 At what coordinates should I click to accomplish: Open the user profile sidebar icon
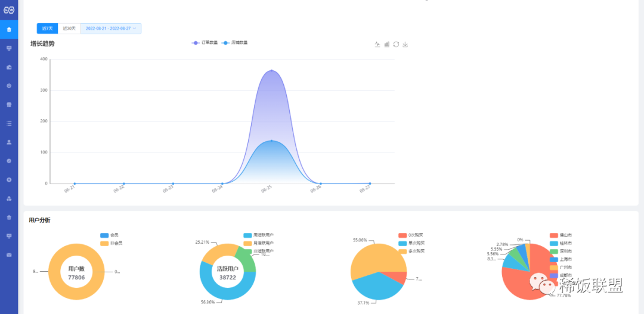tap(9, 142)
